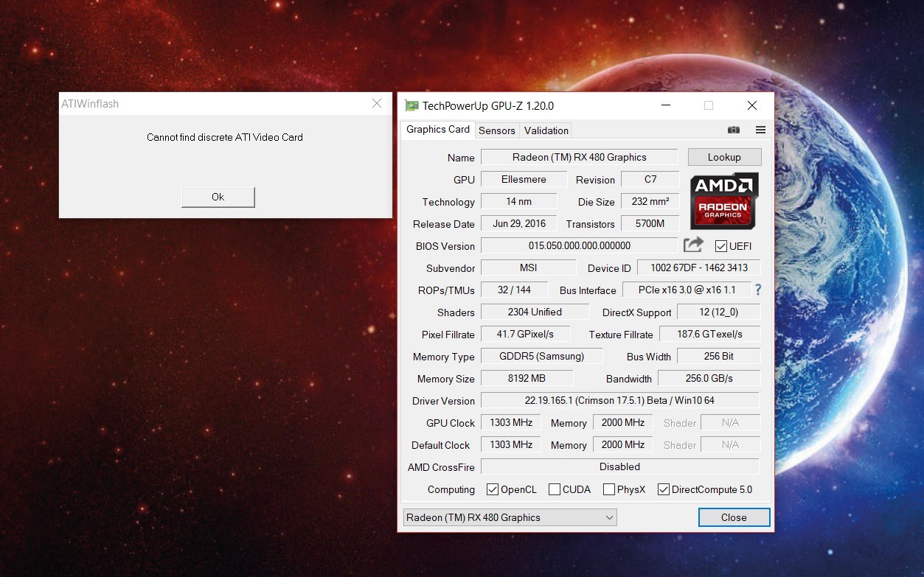Switch to the Graphics Card tab
The height and width of the screenshot is (577, 924).
point(438,130)
